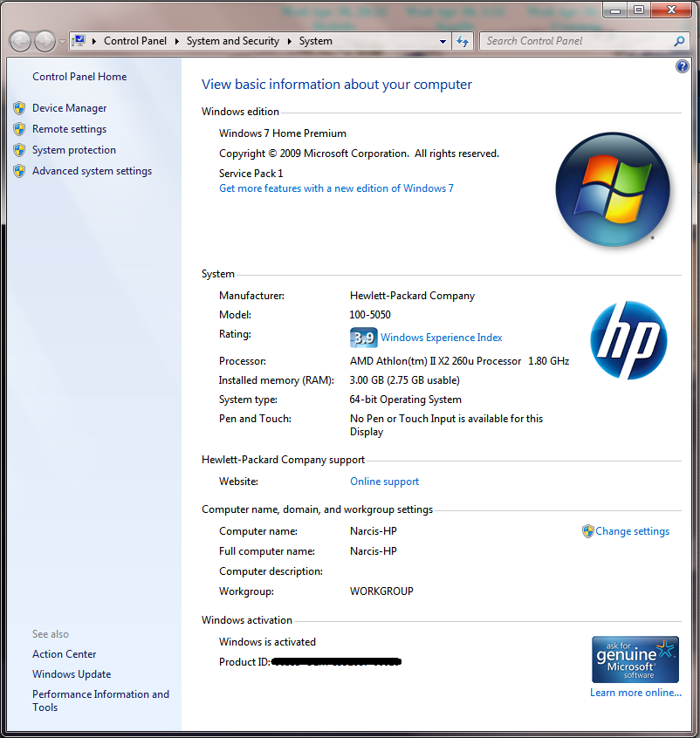Open Action Center from See also
700x738 pixels.
(x=64, y=654)
